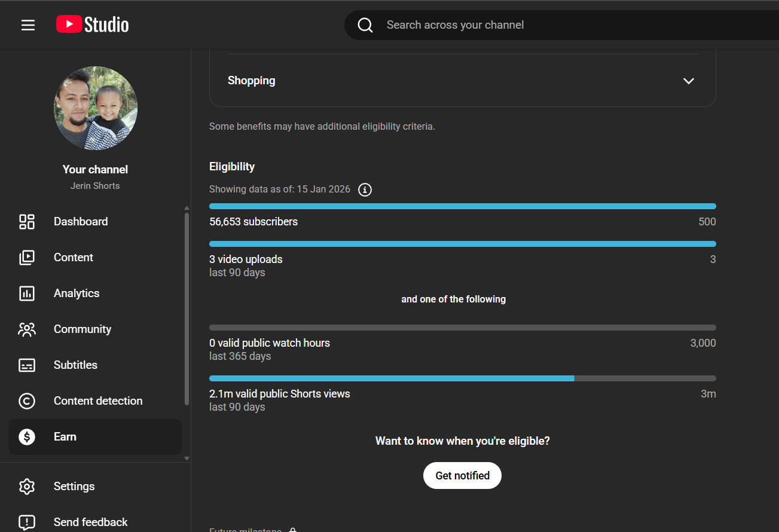This screenshot has width=779, height=532.
Task: Click sidebar scroll up arrow
Action: click(x=187, y=208)
